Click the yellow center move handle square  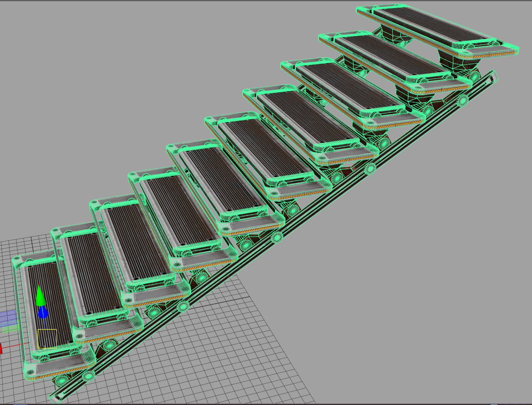[x=47, y=339]
